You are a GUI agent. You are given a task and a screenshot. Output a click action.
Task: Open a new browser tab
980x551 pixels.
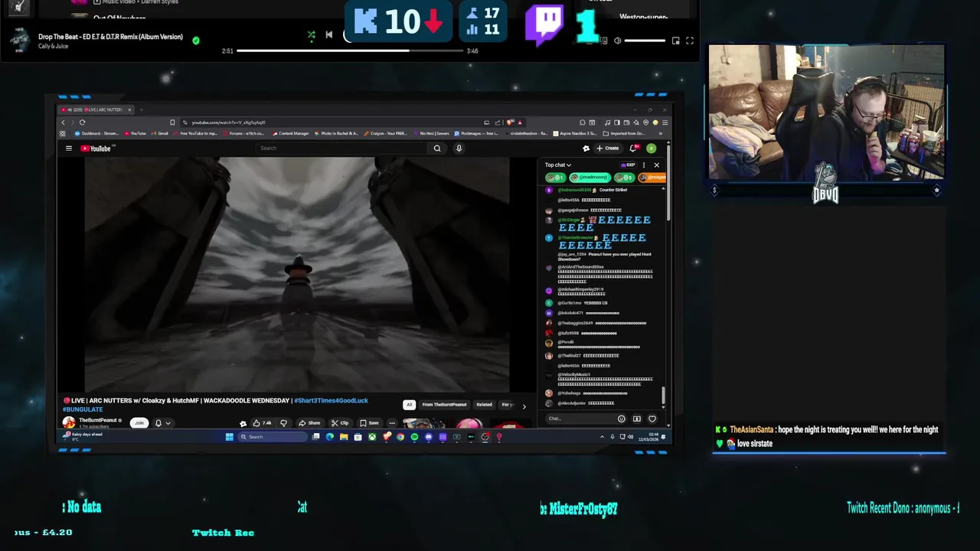click(x=141, y=109)
